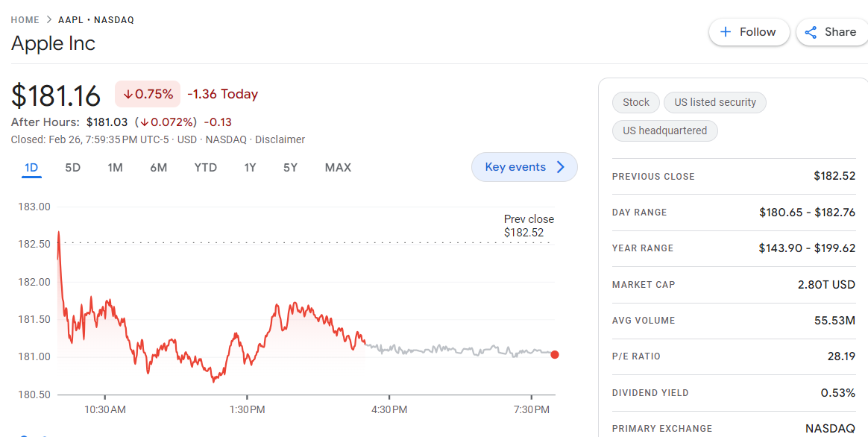This screenshot has width=868, height=437.
Task: Show the 5Y price chart
Action: (x=290, y=167)
